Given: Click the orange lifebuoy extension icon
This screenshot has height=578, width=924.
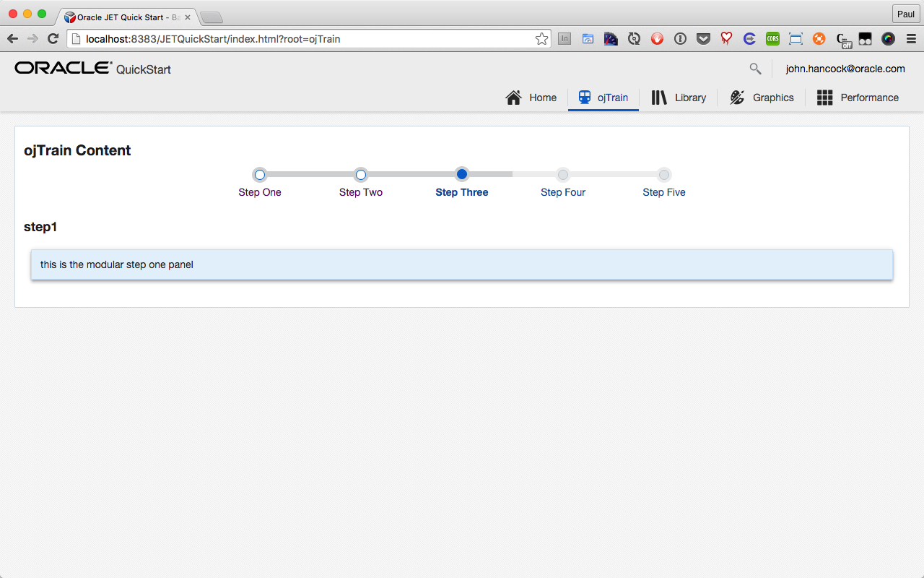Looking at the screenshot, I should pyautogui.click(x=819, y=39).
